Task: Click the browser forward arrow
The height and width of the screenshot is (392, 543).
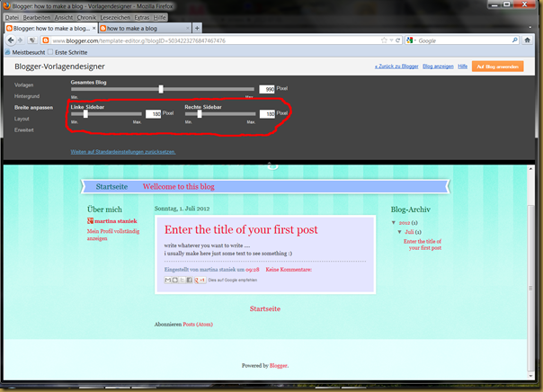Action: (x=20, y=40)
